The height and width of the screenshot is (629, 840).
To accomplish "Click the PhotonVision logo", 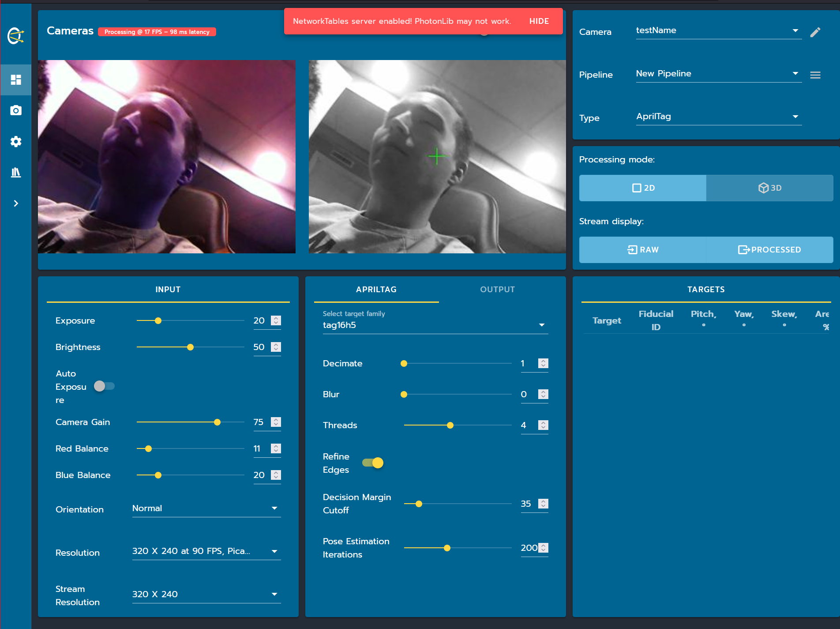I will [15, 35].
